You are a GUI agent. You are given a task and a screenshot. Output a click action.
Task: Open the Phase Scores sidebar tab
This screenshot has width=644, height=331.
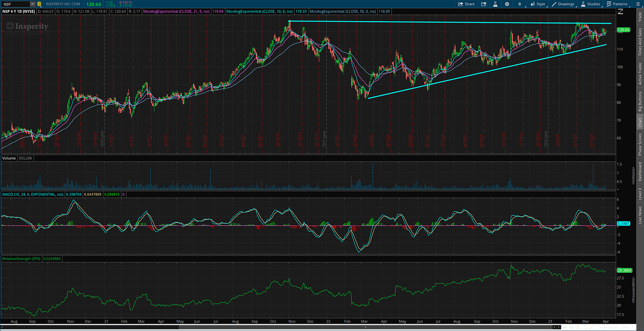pyautogui.click(x=640, y=144)
